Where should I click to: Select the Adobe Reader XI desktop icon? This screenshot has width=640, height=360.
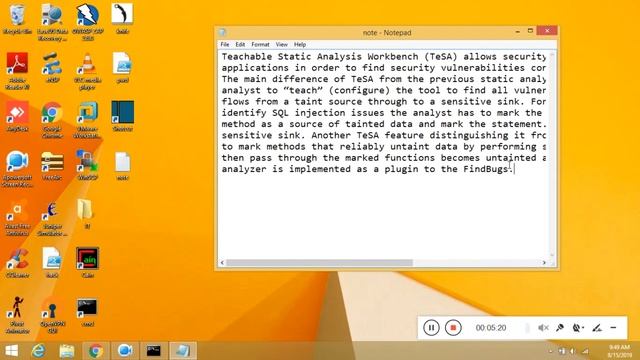pyautogui.click(x=17, y=71)
